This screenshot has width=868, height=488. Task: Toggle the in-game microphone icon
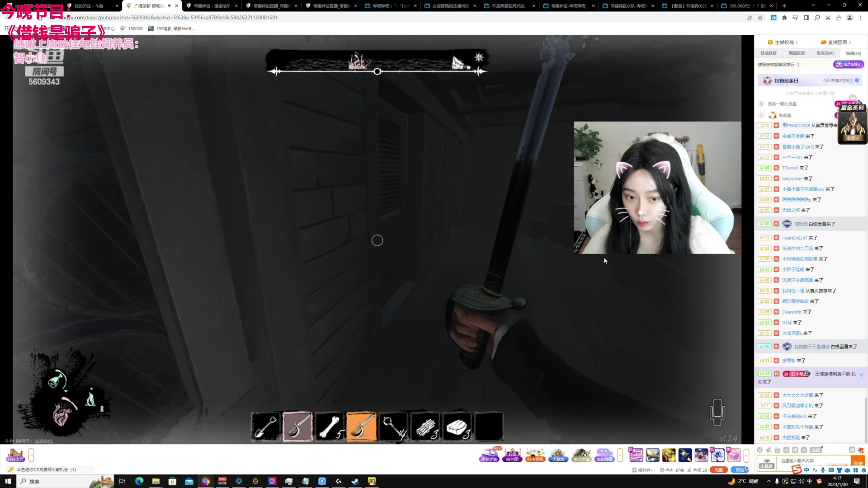click(717, 412)
